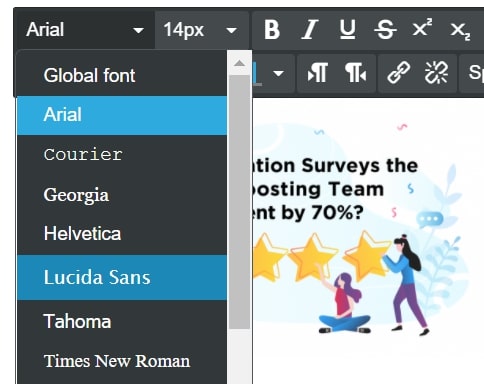Apply subscript formatting
484x384 pixels.
click(460, 30)
